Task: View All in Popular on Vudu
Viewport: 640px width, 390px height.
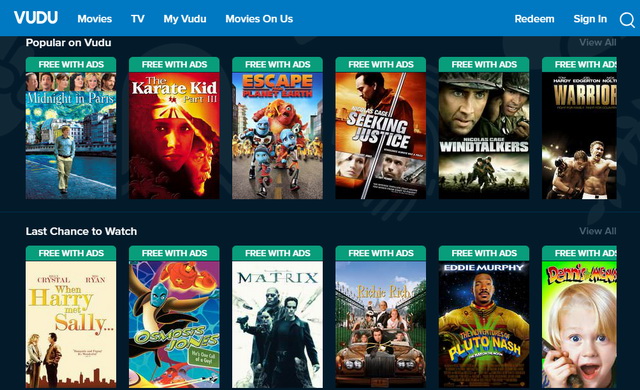Action: coord(598,42)
